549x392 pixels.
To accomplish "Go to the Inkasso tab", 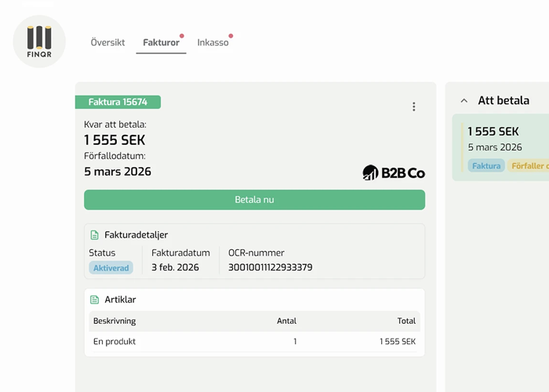I will 213,42.
